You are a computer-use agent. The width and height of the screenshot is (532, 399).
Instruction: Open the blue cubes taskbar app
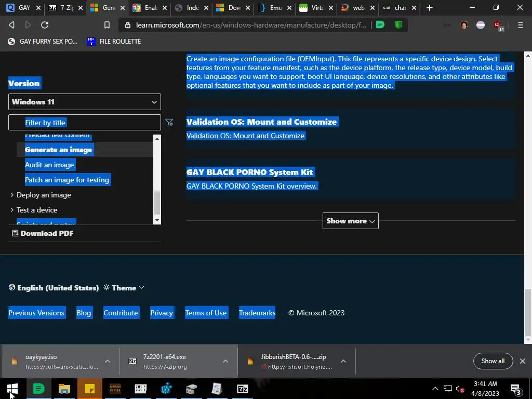(x=166, y=389)
